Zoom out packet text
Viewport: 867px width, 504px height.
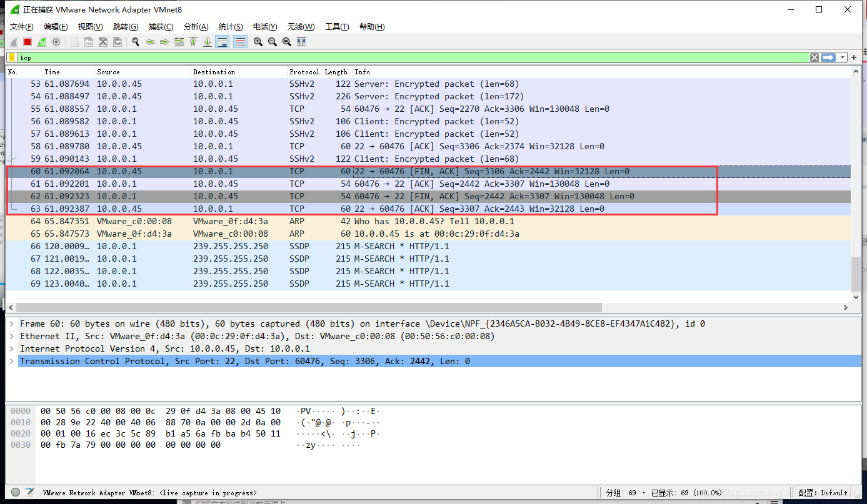point(273,42)
